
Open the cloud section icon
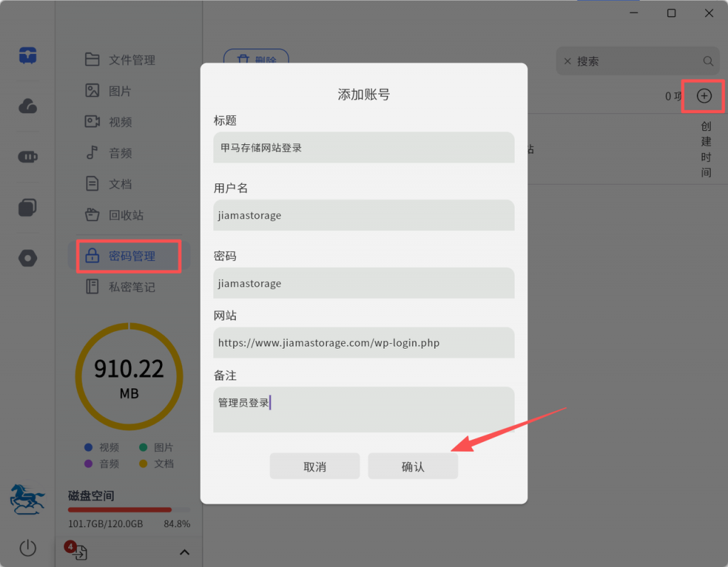click(x=28, y=107)
